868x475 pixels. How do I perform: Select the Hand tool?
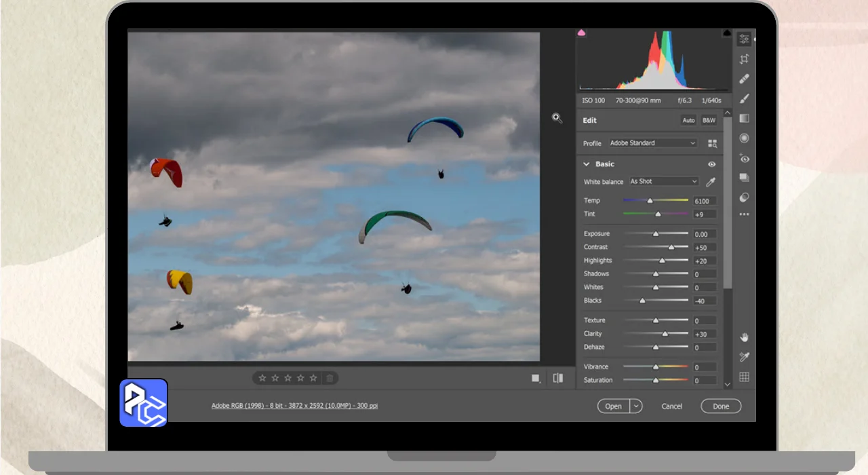pos(744,337)
